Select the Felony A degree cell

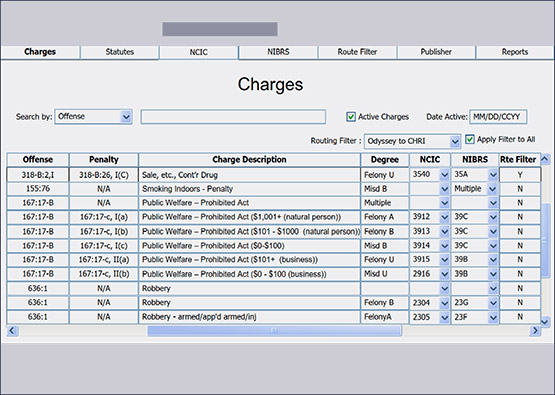point(385,217)
